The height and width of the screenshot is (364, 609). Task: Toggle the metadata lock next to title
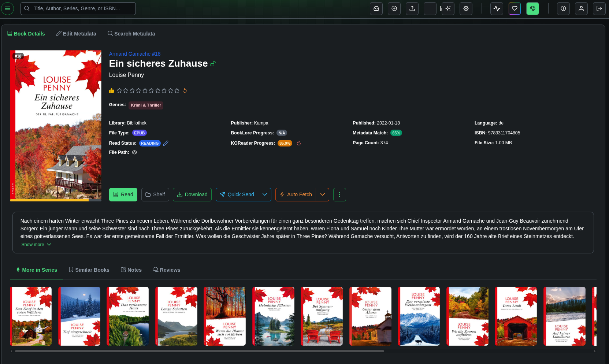pyautogui.click(x=213, y=64)
